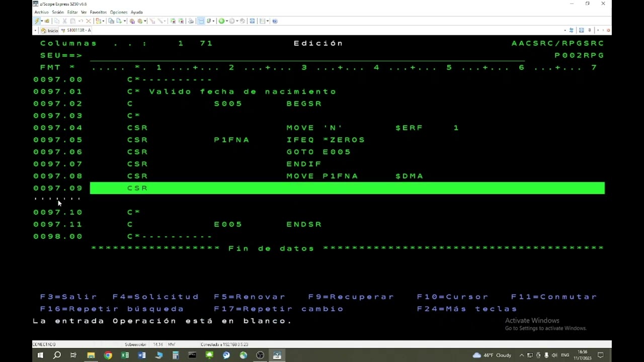644x362 pixels.
Task: Click the $ERF result field
Action: pyautogui.click(x=409, y=128)
